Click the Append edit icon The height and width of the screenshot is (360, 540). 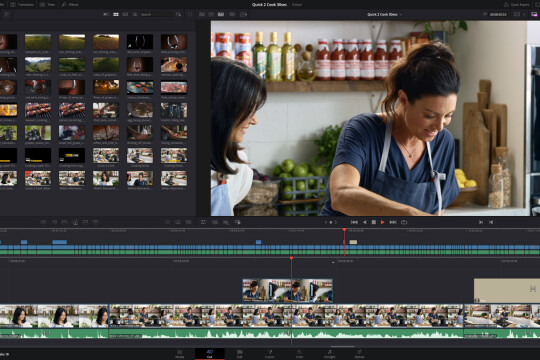tap(54, 222)
